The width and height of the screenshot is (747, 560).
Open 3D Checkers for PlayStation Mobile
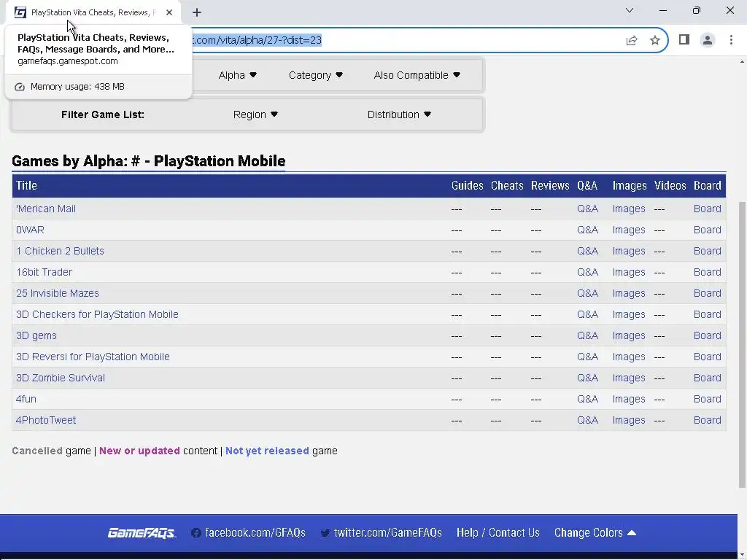(x=97, y=315)
